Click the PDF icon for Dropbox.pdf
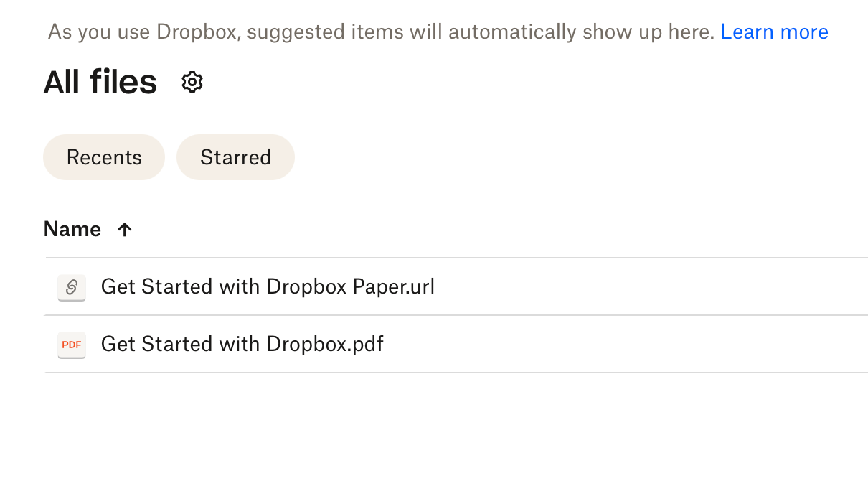 71,345
